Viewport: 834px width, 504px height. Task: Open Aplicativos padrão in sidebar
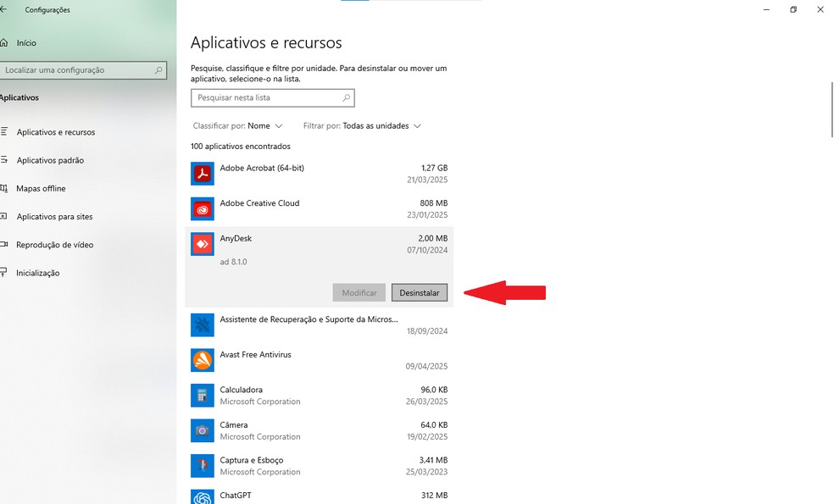coord(50,160)
